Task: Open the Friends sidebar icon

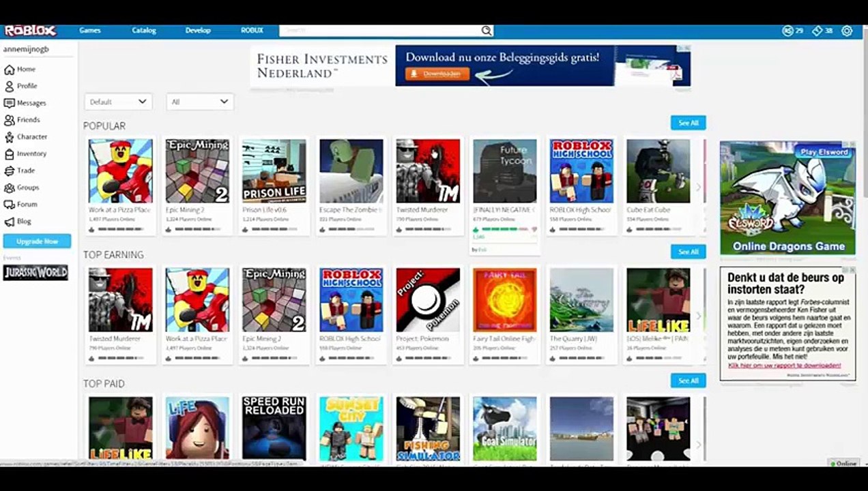Action: (x=9, y=120)
